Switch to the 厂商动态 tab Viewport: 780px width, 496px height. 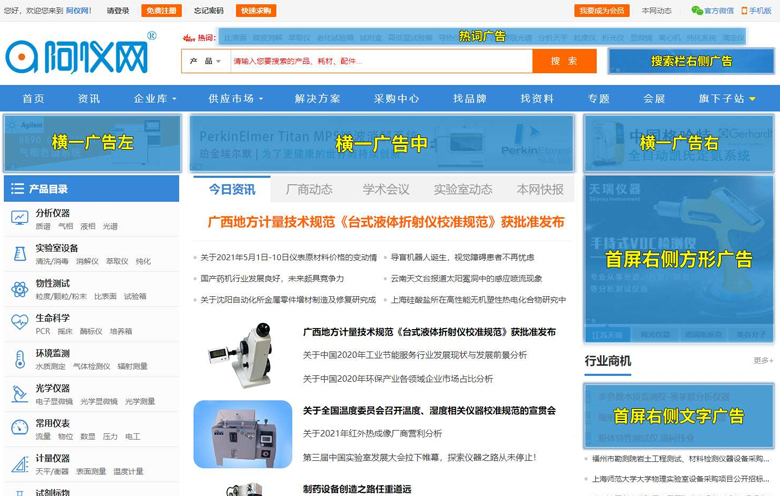309,189
